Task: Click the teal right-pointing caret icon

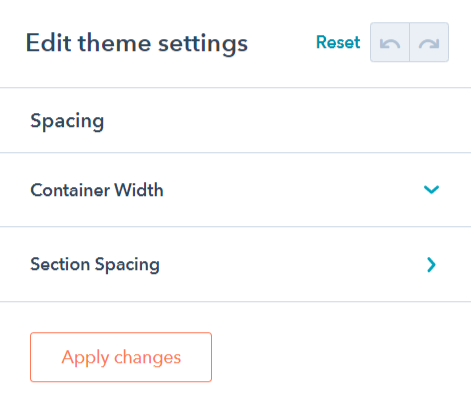Action: (431, 265)
